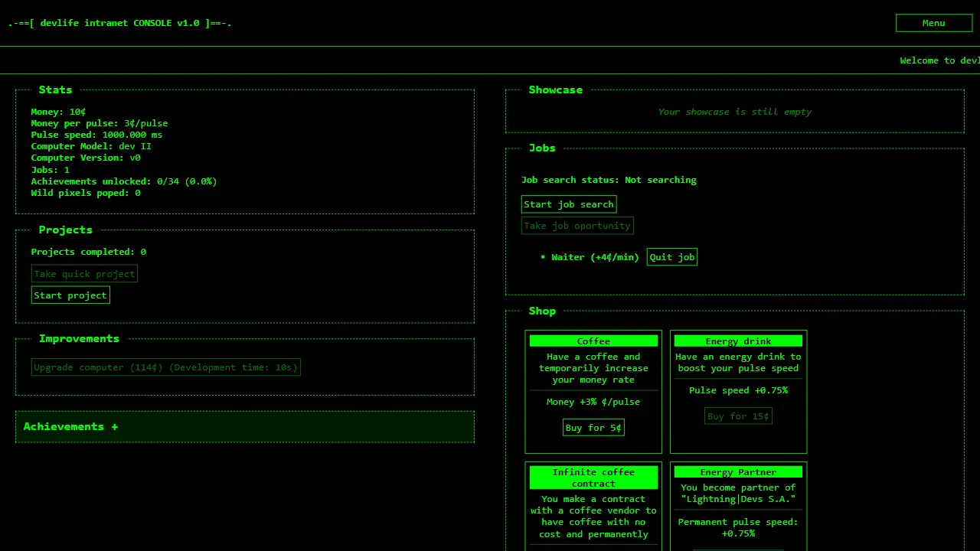Click Money per pulse: 3¢/pulse stat
The height and width of the screenshot is (551, 980).
[x=100, y=123]
